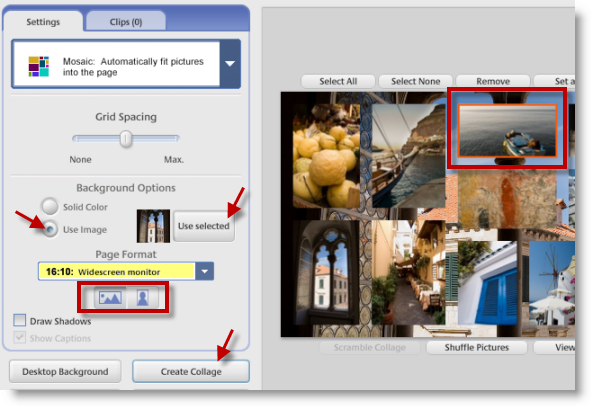Switch to the Clips (0) tab

(126, 22)
